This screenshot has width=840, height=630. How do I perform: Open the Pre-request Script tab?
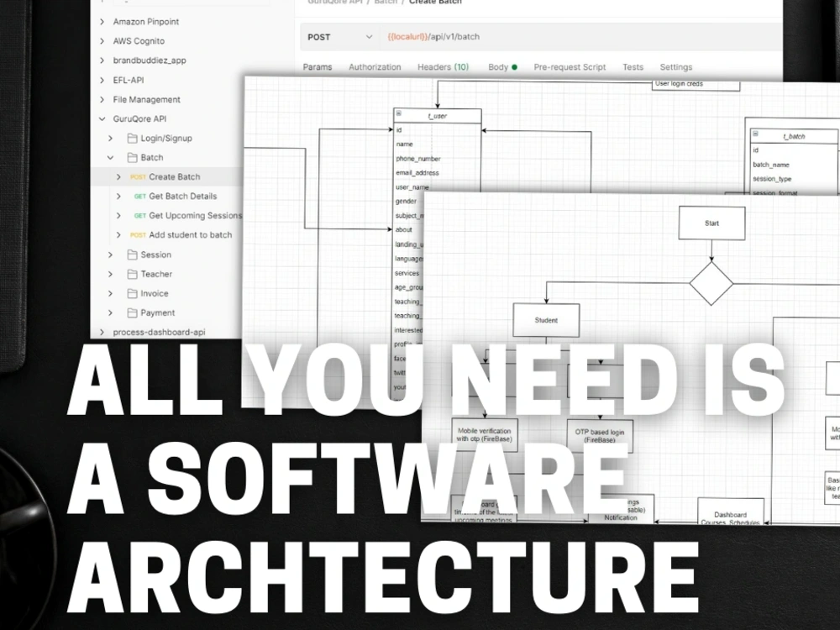tap(570, 67)
